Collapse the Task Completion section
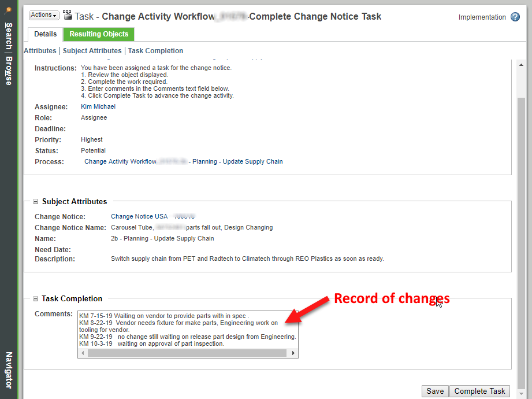The image size is (532, 399). click(x=35, y=298)
